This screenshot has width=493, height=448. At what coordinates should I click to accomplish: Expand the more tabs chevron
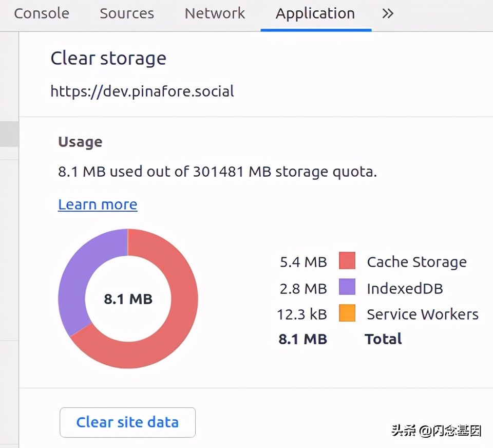388,13
